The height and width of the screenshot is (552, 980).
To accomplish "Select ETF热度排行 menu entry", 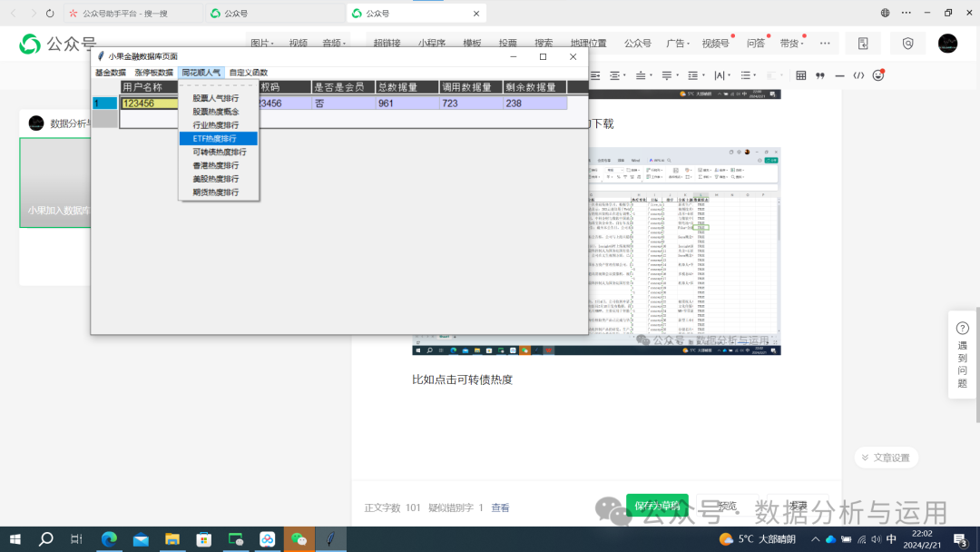I will pos(218,138).
